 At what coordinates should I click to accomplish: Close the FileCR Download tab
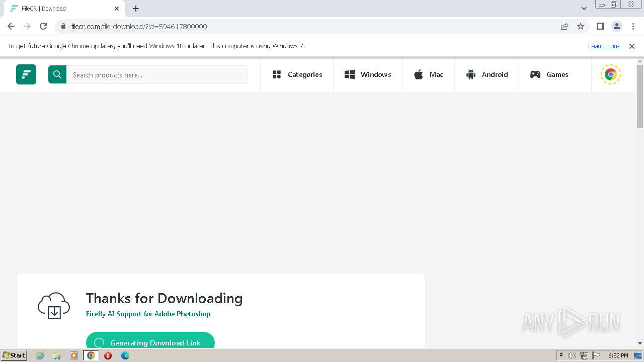[117, 9]
